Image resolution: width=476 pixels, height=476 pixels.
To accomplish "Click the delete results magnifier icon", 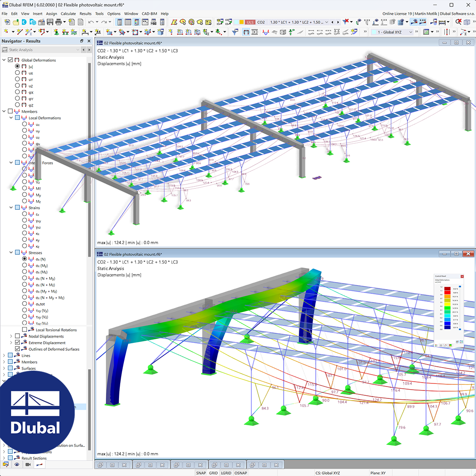I will (x=458, y=22).
